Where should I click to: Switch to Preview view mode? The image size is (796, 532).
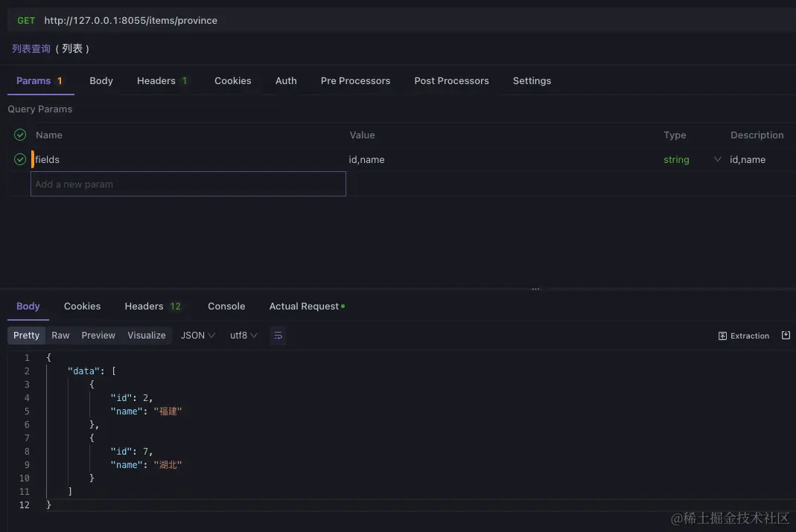click(x=98, y=336)
